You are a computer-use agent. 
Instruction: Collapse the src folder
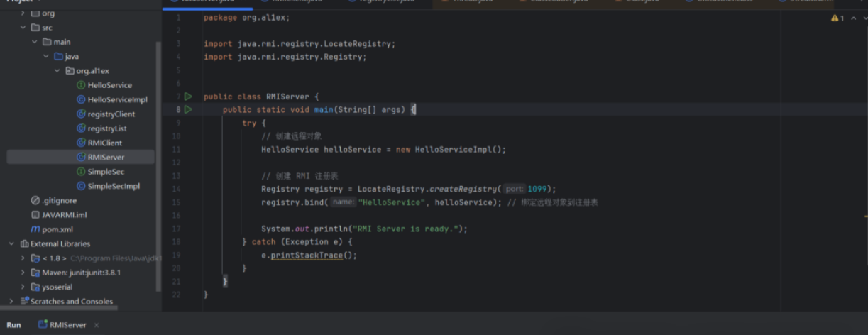coord(23,28)
